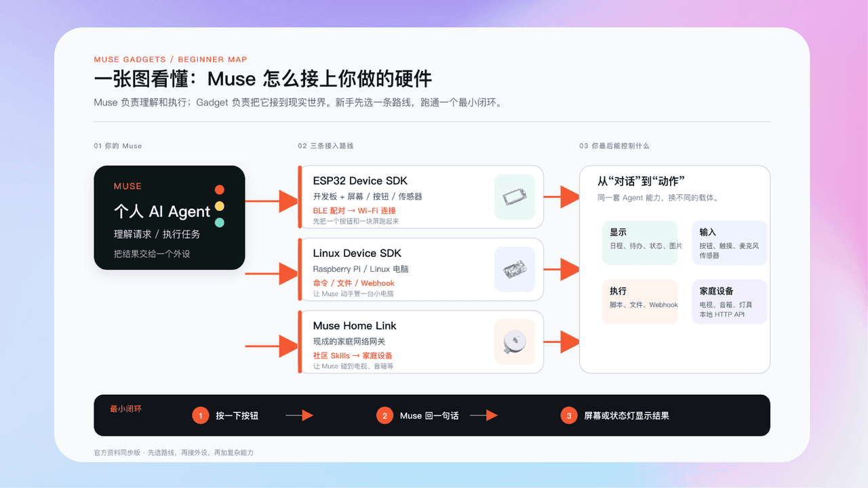
Task: Click the Muse Home Link hub icon
Action: pos(515,342)
